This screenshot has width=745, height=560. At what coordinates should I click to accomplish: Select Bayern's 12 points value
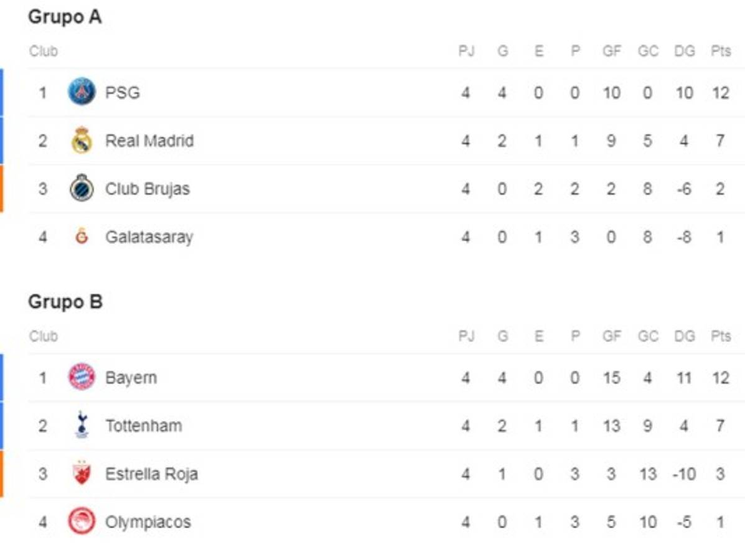click(x=721, y=378)
